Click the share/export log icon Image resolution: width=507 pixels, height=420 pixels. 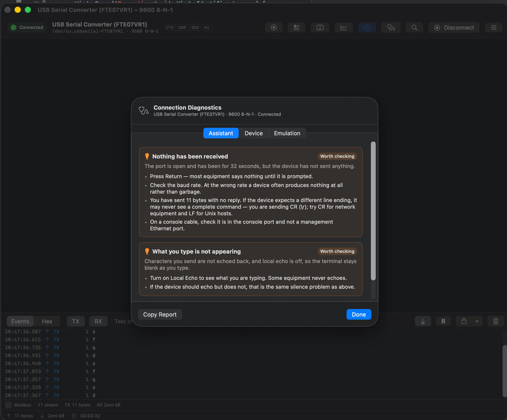click(x=464, y=321)
